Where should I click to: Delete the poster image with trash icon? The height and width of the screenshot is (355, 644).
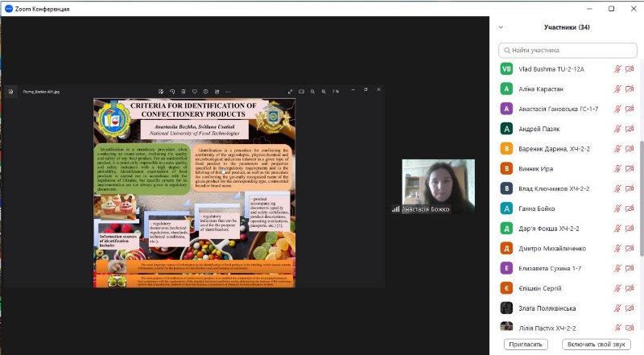[x=184, y=91]
